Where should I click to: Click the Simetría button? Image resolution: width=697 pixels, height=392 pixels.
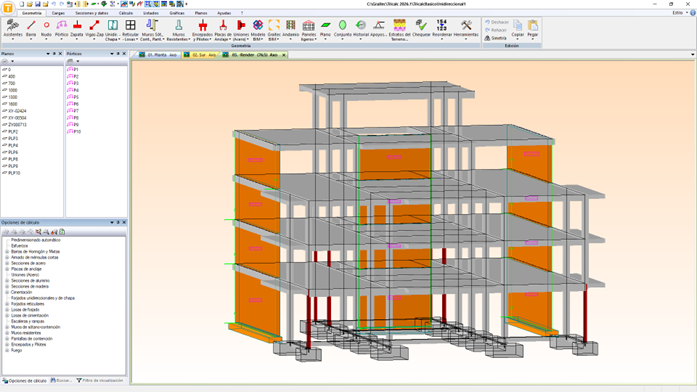(x=496, y=38)
